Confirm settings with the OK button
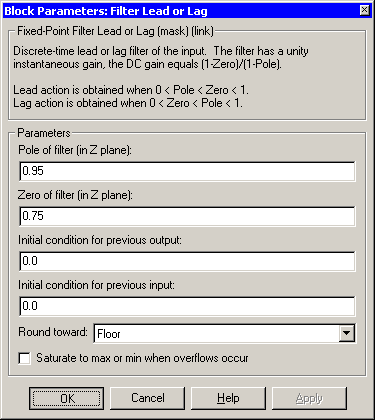Image resolution: width=375 pixels, height=420 pixels. (x=66, y=398)
